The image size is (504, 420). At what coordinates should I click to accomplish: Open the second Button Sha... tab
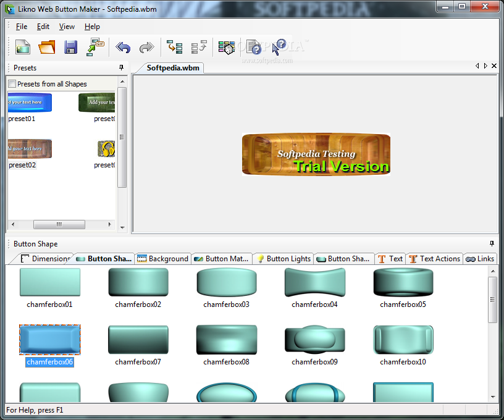coord(343,259)
